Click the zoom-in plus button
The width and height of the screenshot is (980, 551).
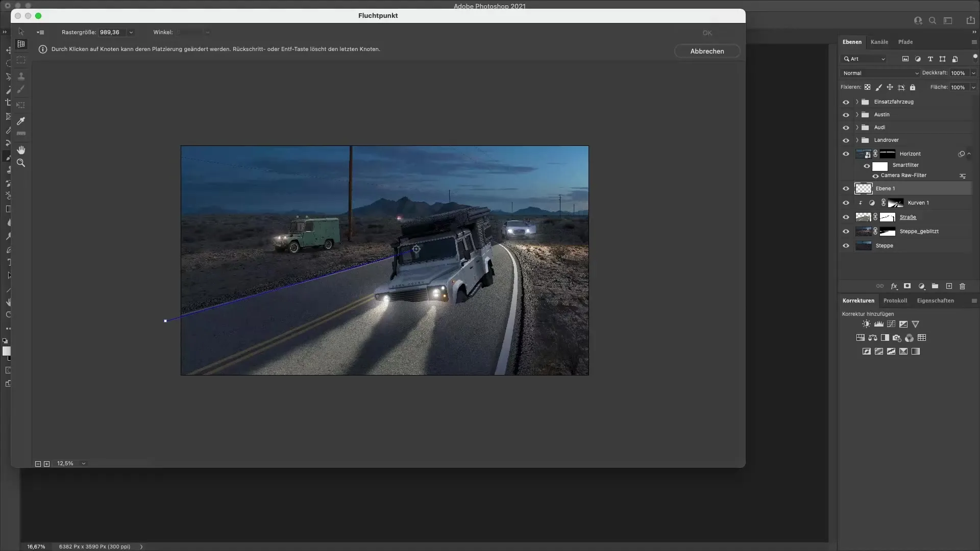[x=46, y=464]
